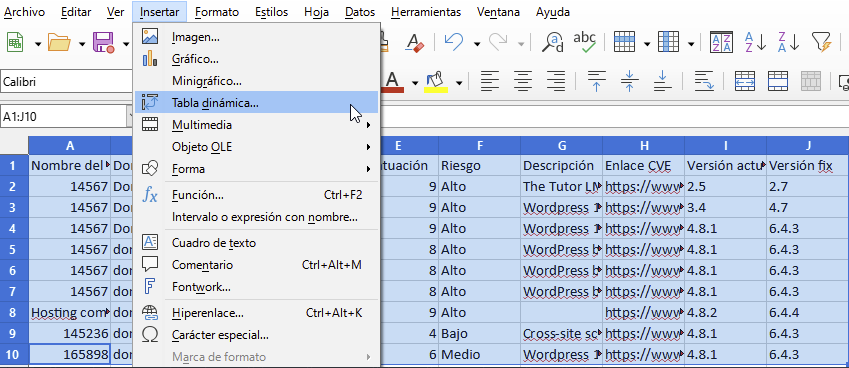Open dropdown arrow next to Open folder
Screen dimensions: 849x368
(x=82, y=43)
